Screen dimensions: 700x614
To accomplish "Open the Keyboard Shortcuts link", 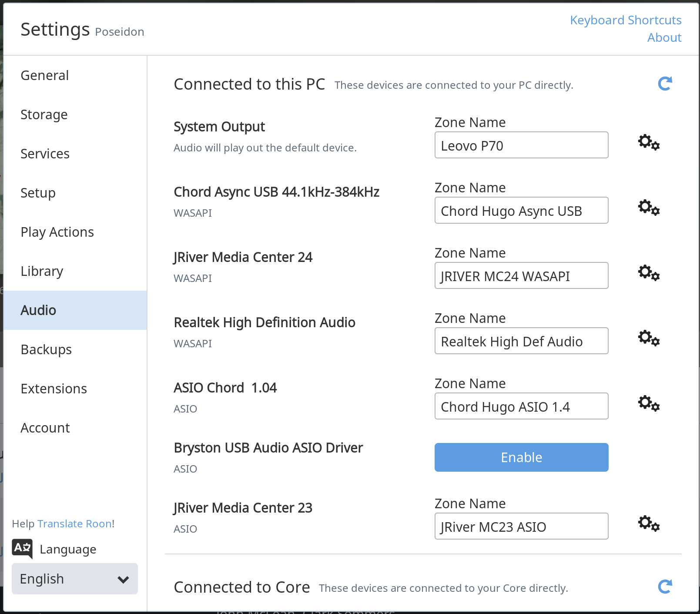I will coord(626,20).
